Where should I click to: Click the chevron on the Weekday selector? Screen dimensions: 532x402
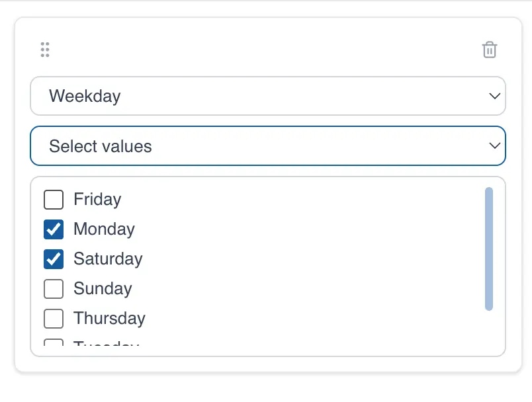coord(494,96)
